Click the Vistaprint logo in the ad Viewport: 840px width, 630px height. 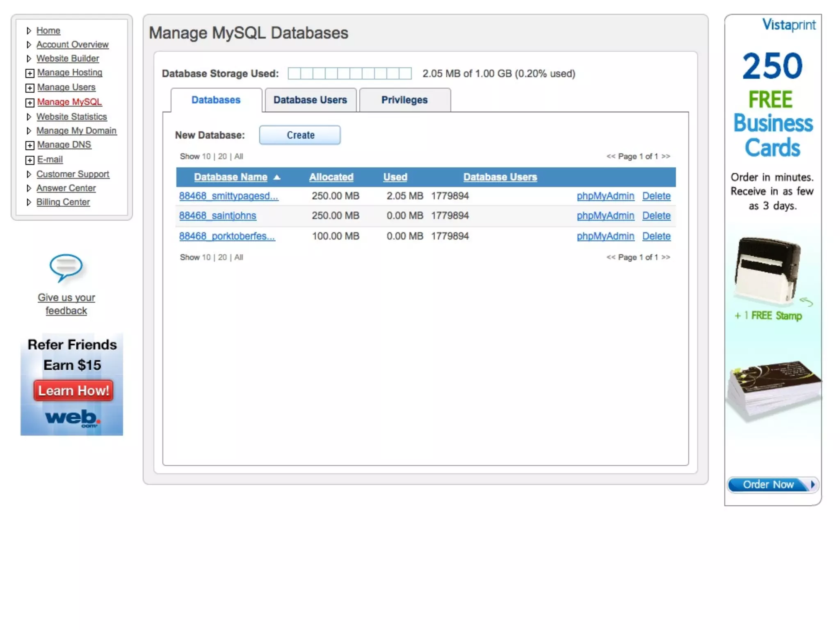tap(789, 25)
